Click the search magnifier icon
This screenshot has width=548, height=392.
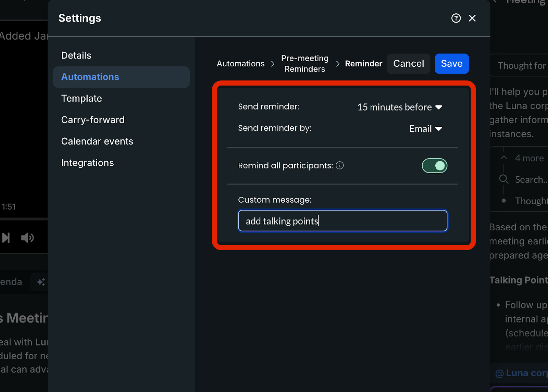pos(503,179)
